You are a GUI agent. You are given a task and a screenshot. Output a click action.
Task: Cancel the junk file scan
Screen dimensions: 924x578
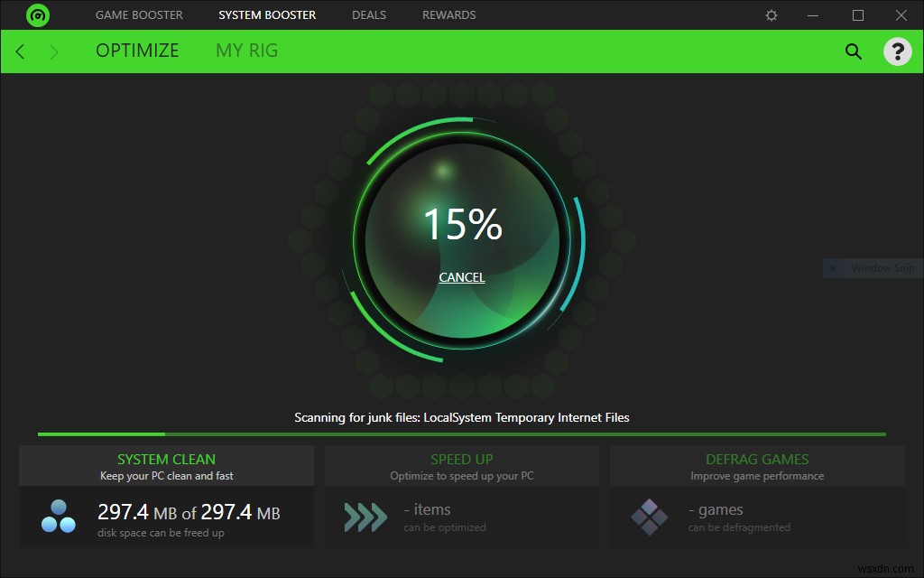click(461, 277)
